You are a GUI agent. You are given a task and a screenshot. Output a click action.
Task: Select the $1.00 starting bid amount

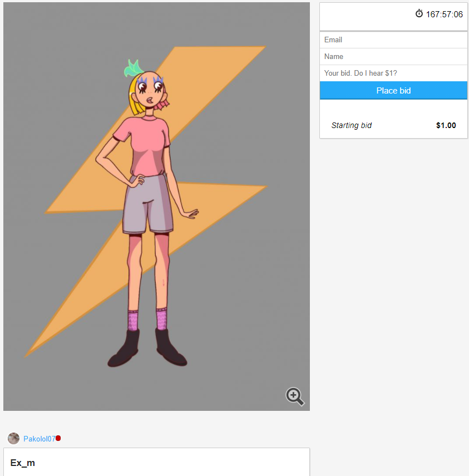click(x=446, y=125)
